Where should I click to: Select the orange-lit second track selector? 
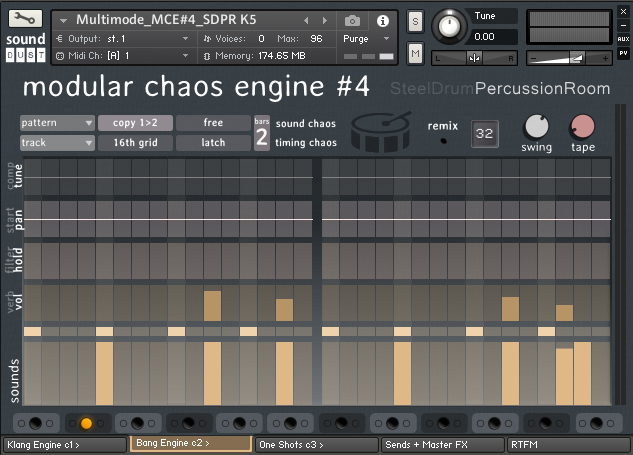86,423
